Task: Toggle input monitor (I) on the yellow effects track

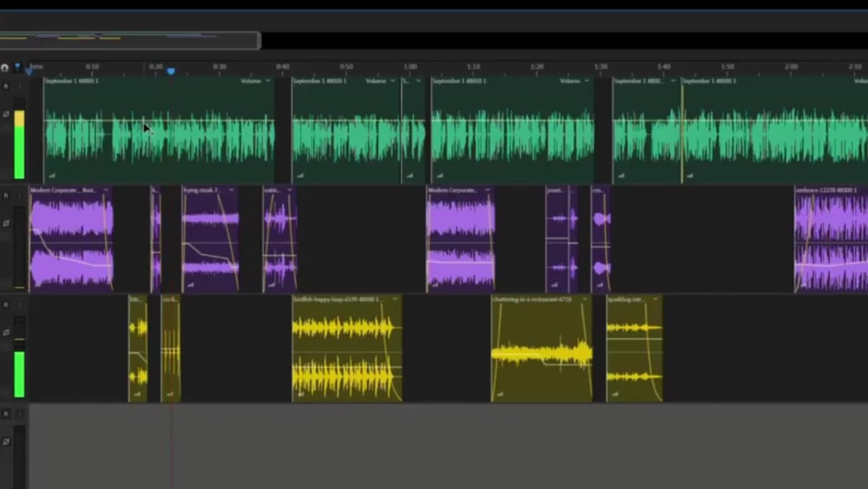Action: pyautogui.click(x=19, y=305)
